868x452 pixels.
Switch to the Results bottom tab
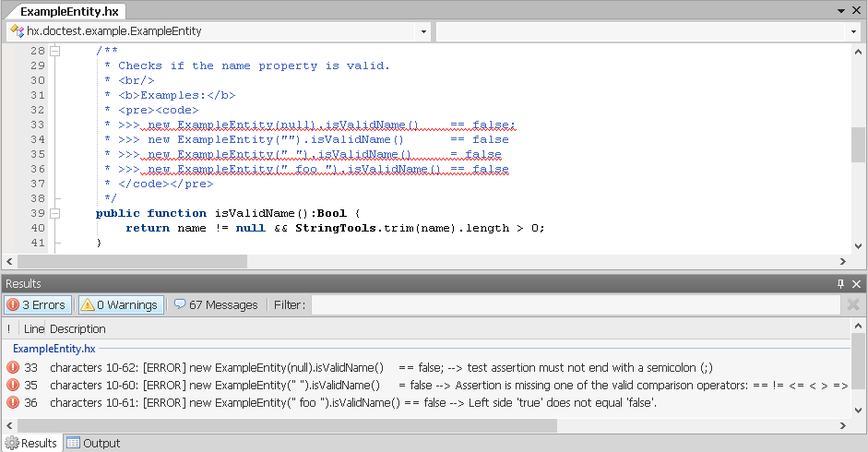coord(31,443)
